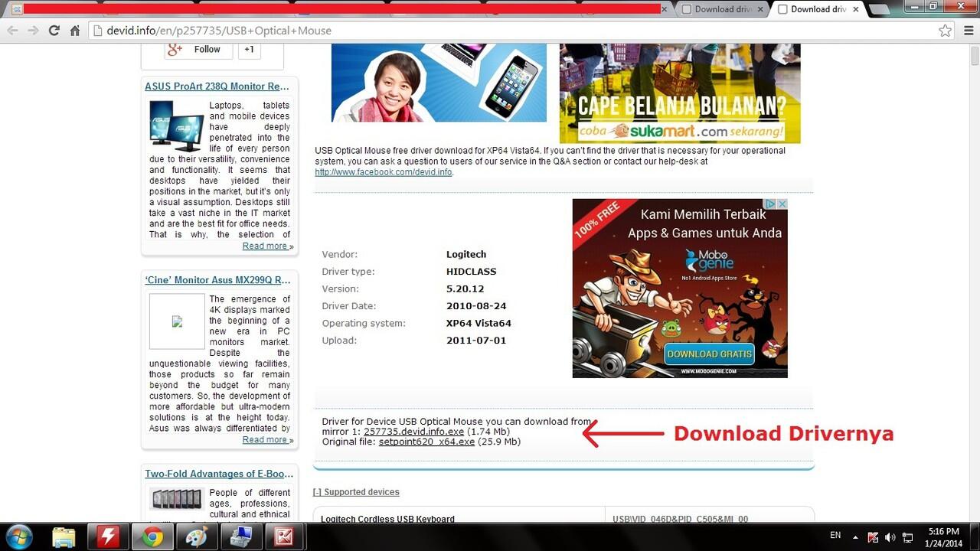The height and width of the screenshot is (551, 980).
Task: Open the facebook.com/devid.info link
Action: click(x=384, y=172)
